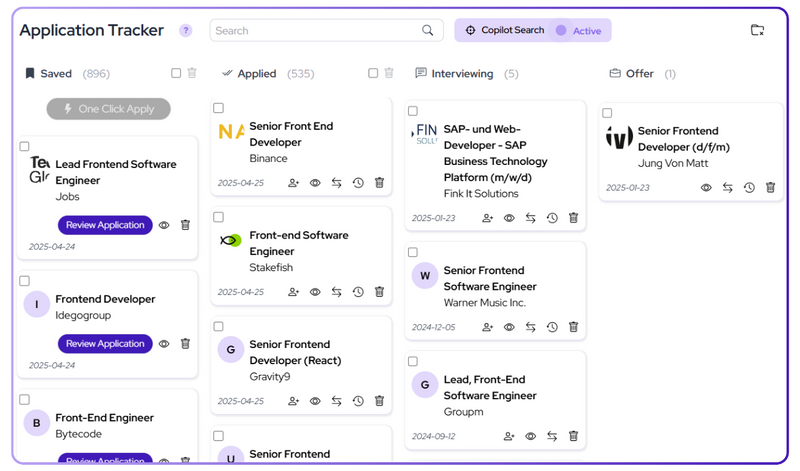Open history for Binance application
Screen dimensions: 800x471
358,183
